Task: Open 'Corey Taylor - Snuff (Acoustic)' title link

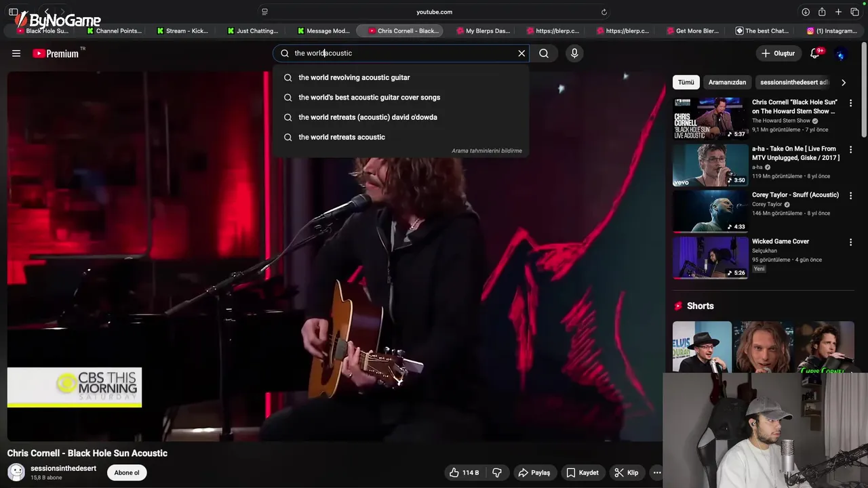Action: (x=795, y=195)
